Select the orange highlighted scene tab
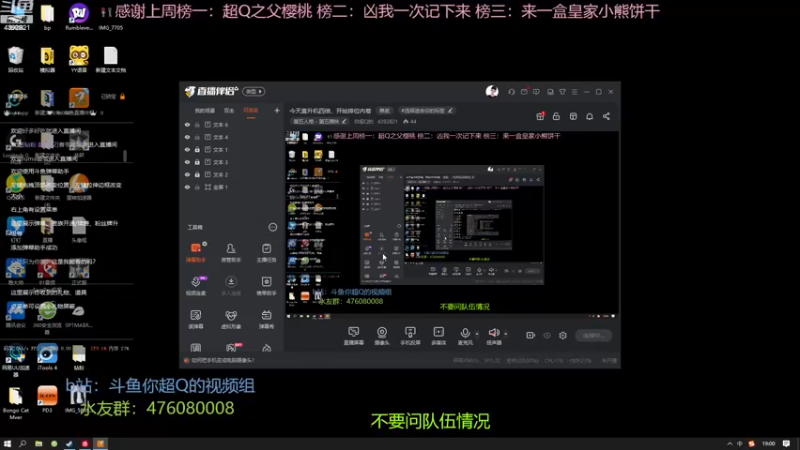Image resolution: width=800 pixels, height=450 pixels. coord(251,111)
